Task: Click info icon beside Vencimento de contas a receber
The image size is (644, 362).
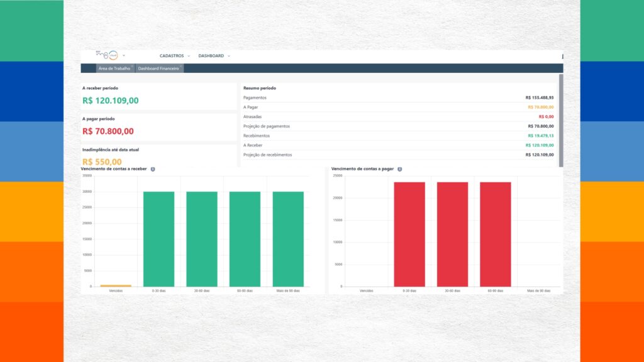Action: [x=153, y=169]
